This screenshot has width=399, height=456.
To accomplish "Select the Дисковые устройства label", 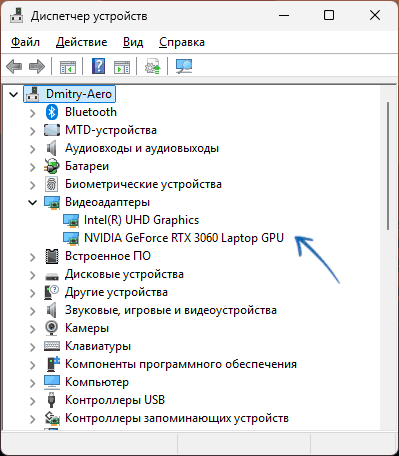I will pos(124,274).
